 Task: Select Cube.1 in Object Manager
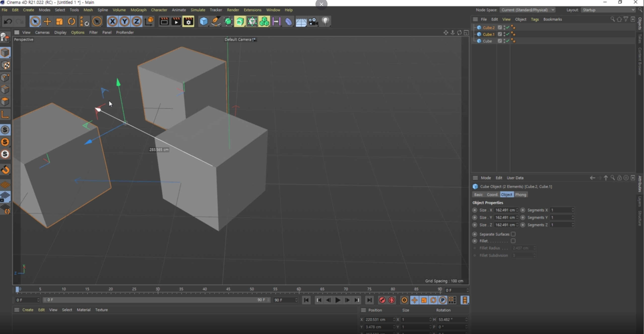point(488,34)
